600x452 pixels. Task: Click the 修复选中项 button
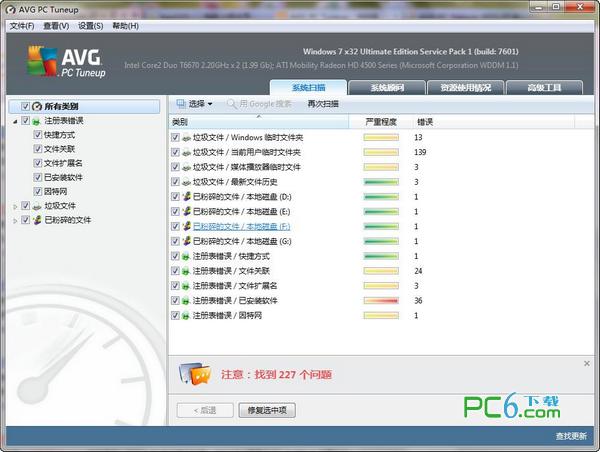coord(267,410)
